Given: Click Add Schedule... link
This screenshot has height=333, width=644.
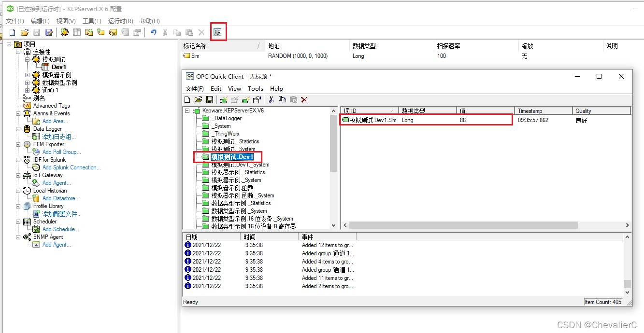Looking at the screenshot, I should tap(61, 229).
